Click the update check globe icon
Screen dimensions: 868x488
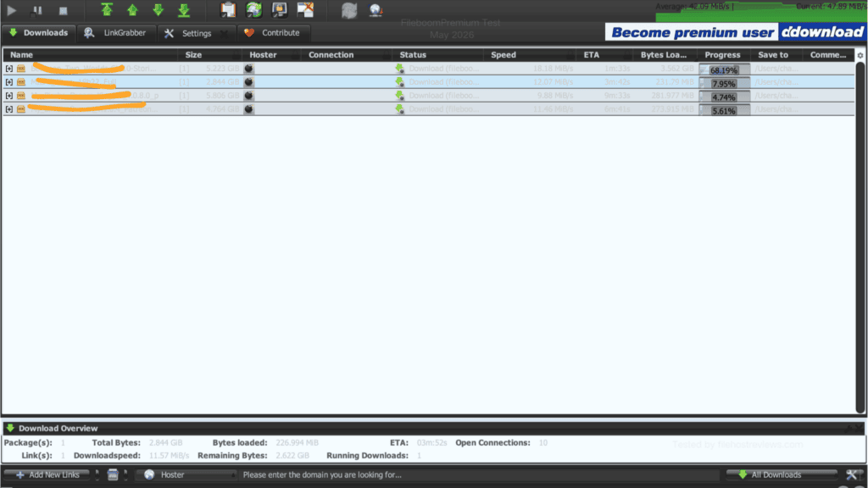376,10
